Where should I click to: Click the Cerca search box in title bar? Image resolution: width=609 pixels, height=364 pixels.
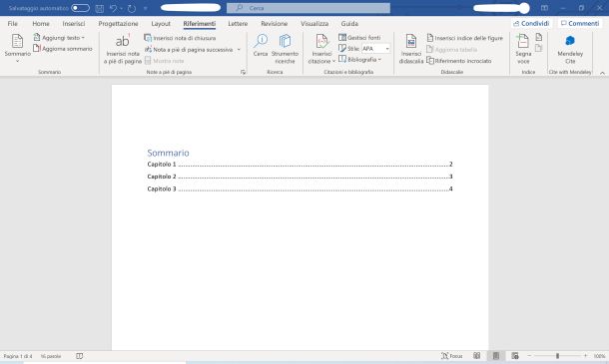(308, 8)
